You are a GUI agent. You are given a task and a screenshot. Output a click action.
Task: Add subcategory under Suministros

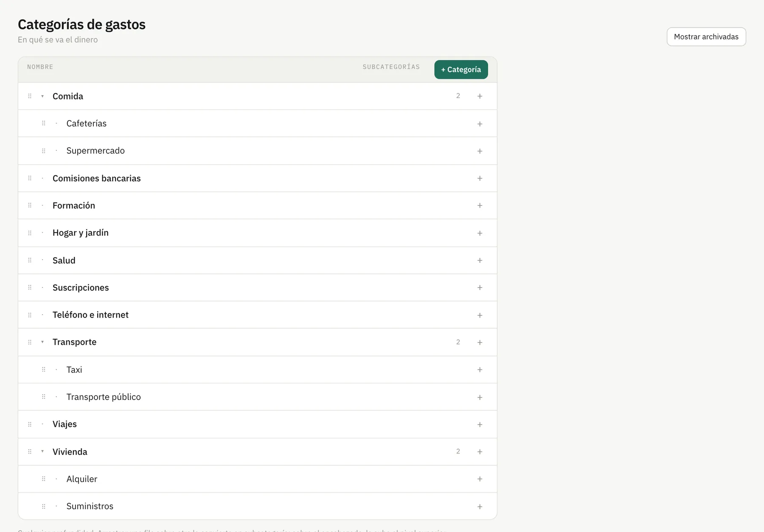480,507
